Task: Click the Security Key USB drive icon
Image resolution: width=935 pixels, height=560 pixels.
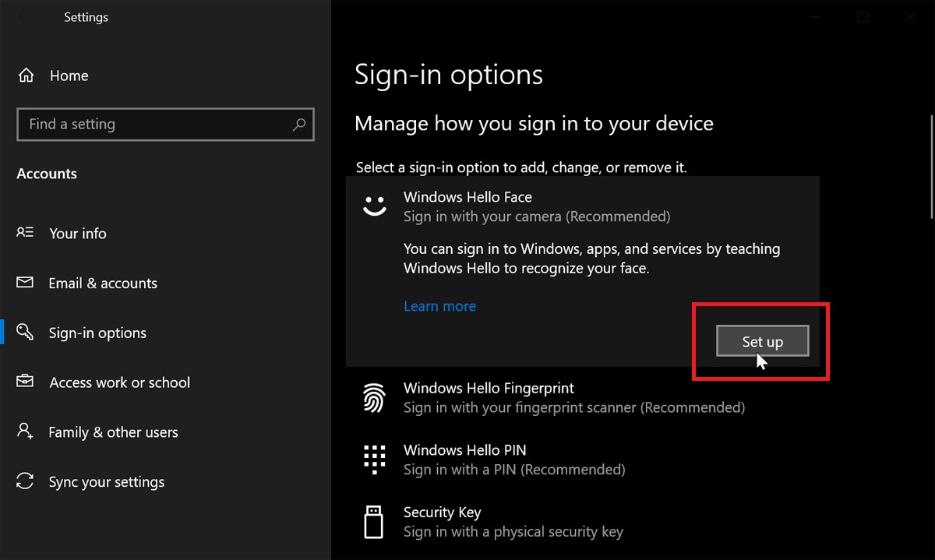Action: (x=375, y=521)
